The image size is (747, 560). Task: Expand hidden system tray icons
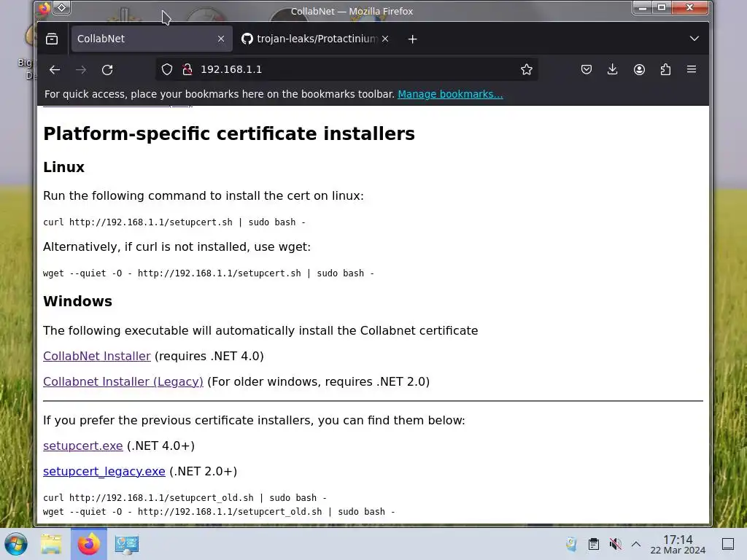click(636, 544)
